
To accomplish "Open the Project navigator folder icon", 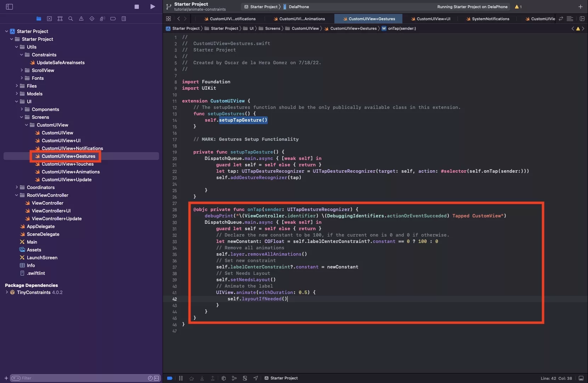I will pos(39,18).
